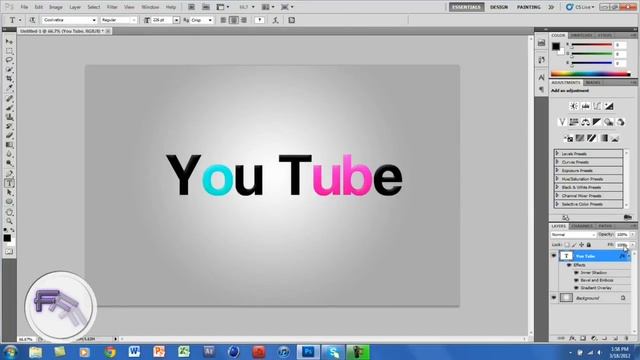Switch to the Masks tab

[593, 82]
